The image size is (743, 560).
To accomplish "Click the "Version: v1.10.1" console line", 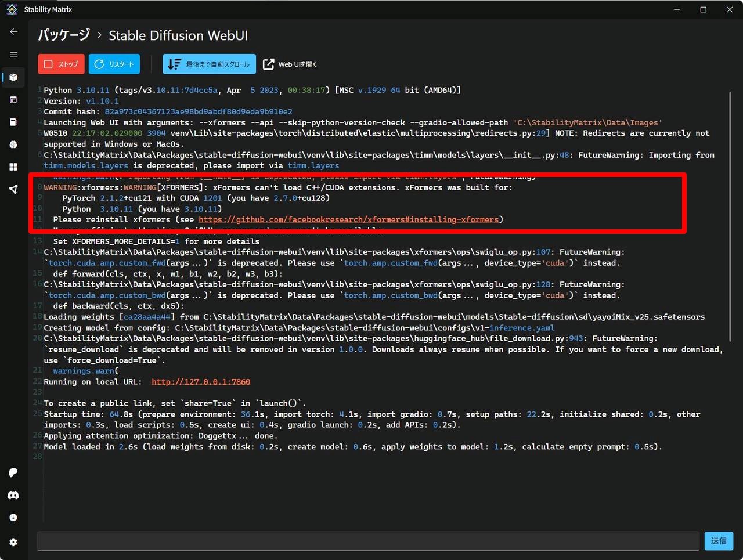I will pyautogui.click(x=81, y=101).
